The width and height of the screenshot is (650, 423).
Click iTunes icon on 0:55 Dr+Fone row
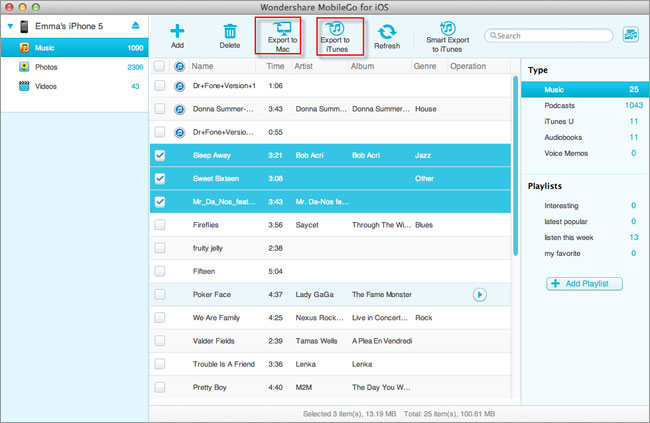pos(179,132)
